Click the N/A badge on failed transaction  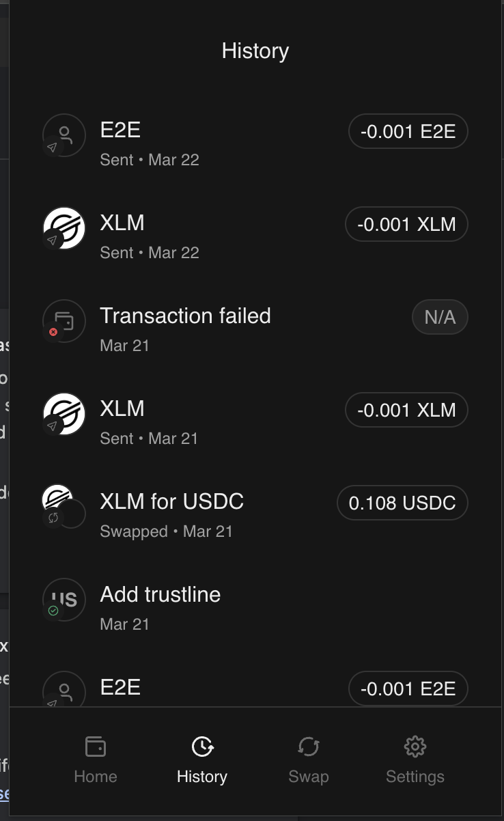440,318
